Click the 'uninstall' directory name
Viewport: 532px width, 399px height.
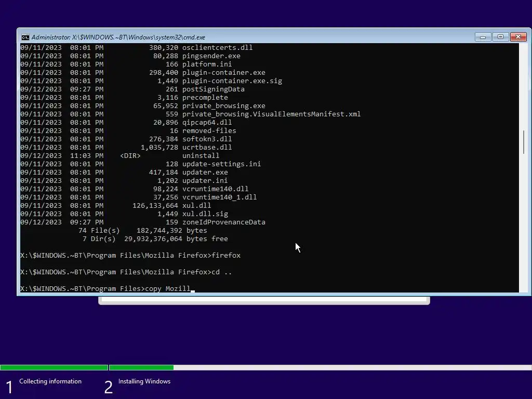201,156
